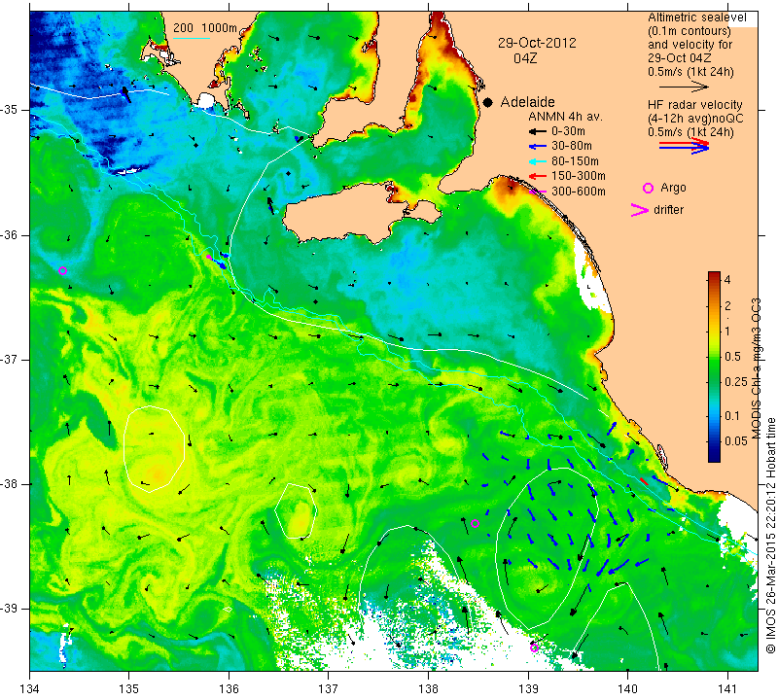Image resolution: width=778 pixels, height=700 pixels.
Task: Click the latitude -35 axis label
Action: 10,109
